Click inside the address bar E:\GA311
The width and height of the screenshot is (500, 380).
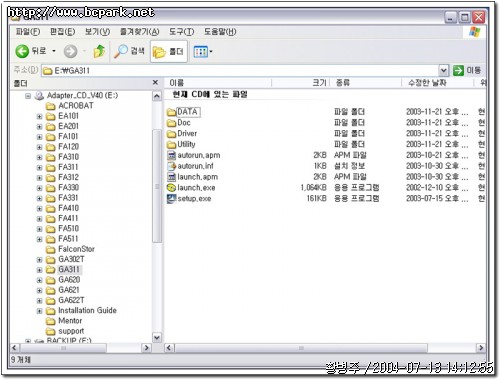pos(240,71)
